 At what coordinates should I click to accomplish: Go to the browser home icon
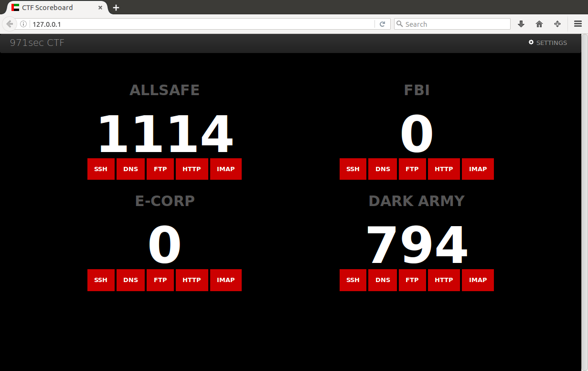click(539, 24)
